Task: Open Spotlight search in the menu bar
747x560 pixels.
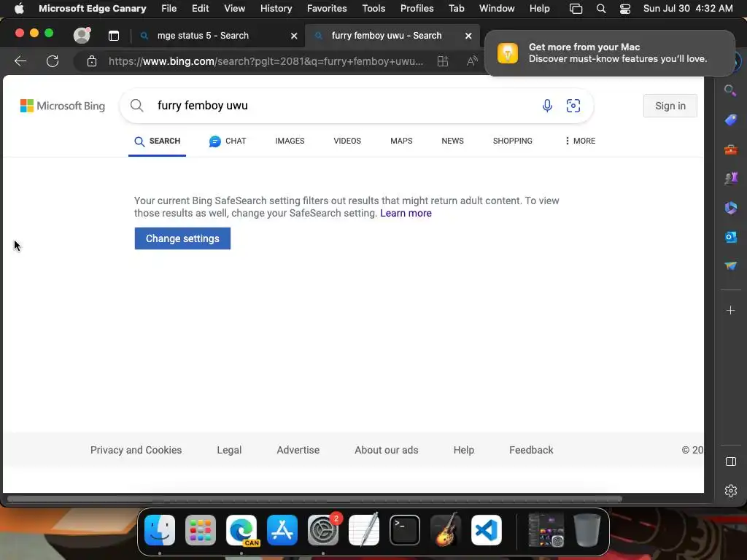Action: pyautogui.click(x=601, y=9)
